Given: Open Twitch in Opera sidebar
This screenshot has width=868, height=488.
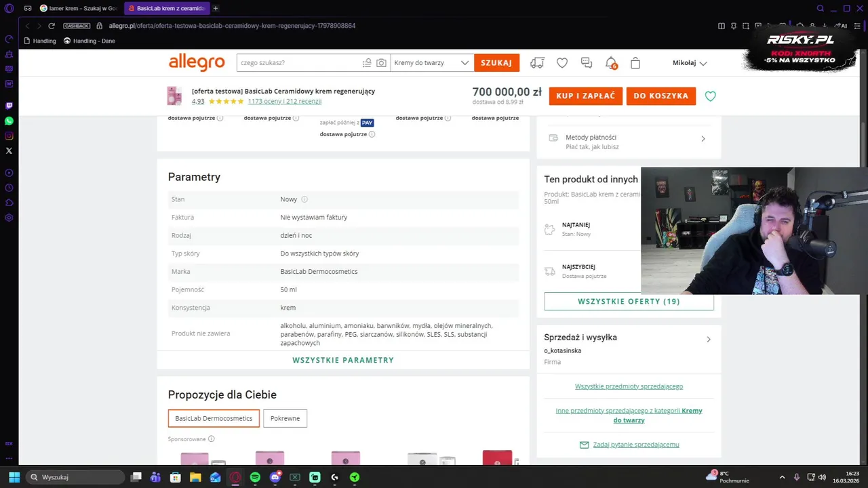Looking at the screenshot, I should click(x=9, y=106).
